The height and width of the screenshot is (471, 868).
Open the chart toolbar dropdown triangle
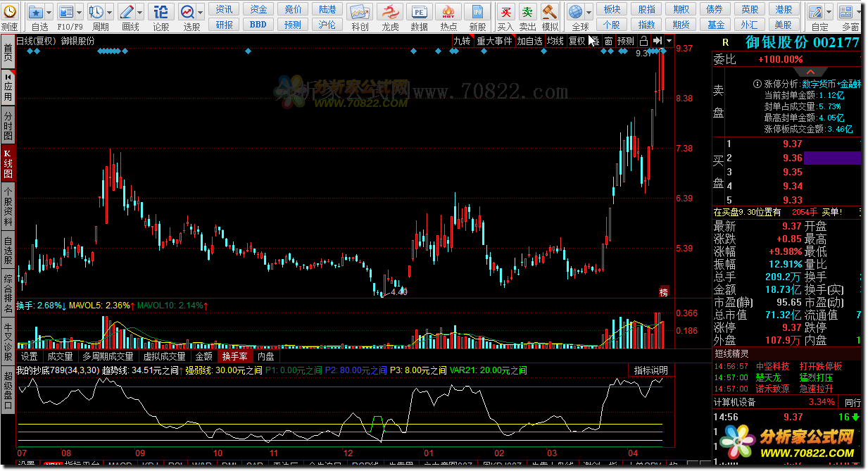tap(669, 41)
